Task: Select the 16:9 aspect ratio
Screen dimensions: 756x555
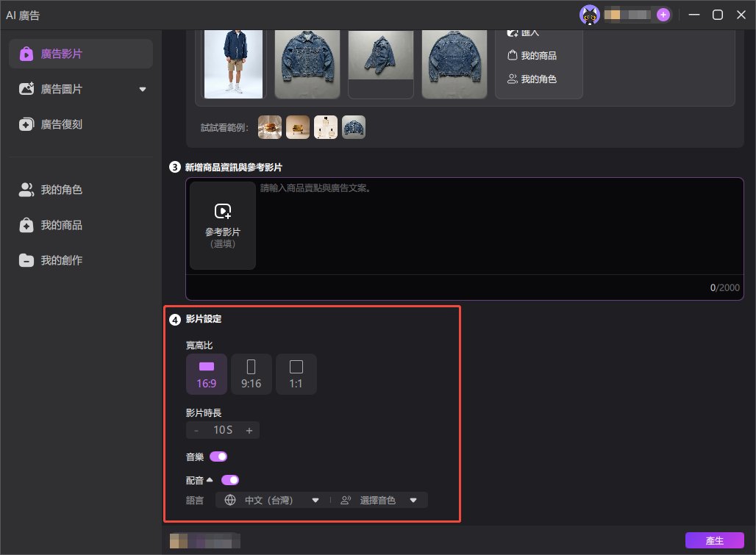Action: coord(207,374)
